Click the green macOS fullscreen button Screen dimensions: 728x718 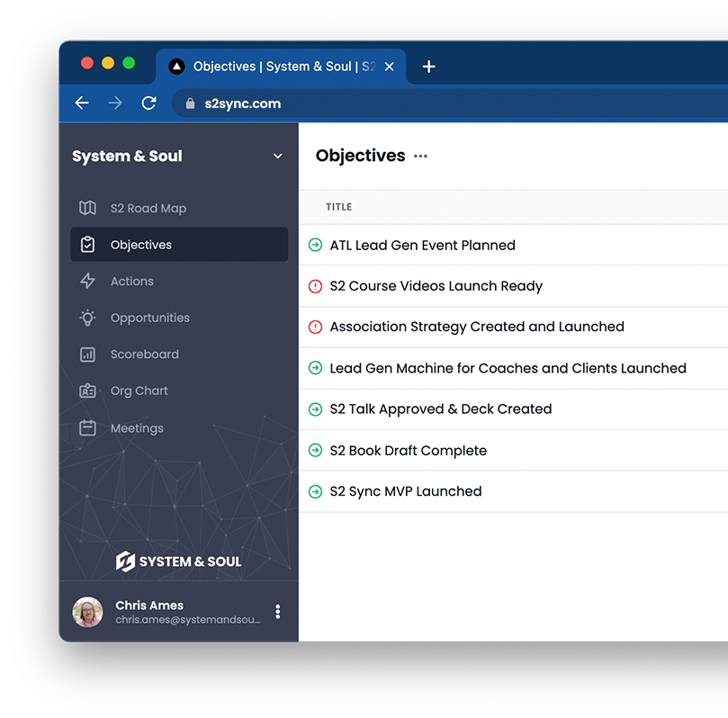point(129,63)
